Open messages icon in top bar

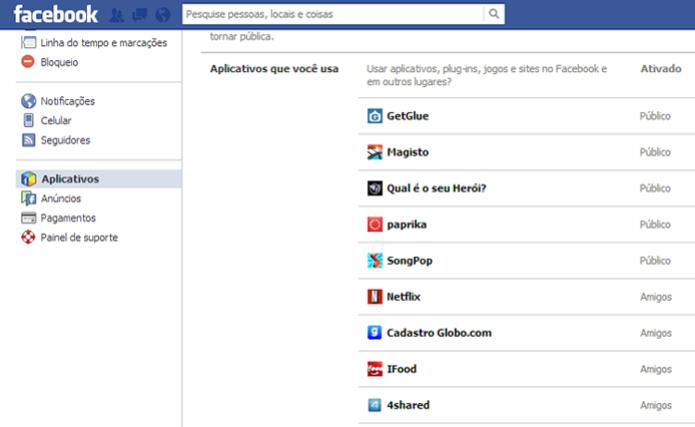tap(140, 15)
